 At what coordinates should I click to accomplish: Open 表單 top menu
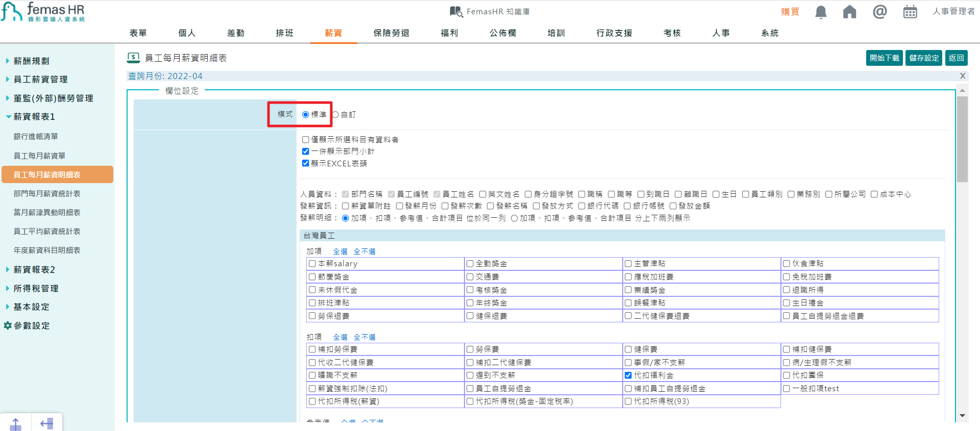138,33
